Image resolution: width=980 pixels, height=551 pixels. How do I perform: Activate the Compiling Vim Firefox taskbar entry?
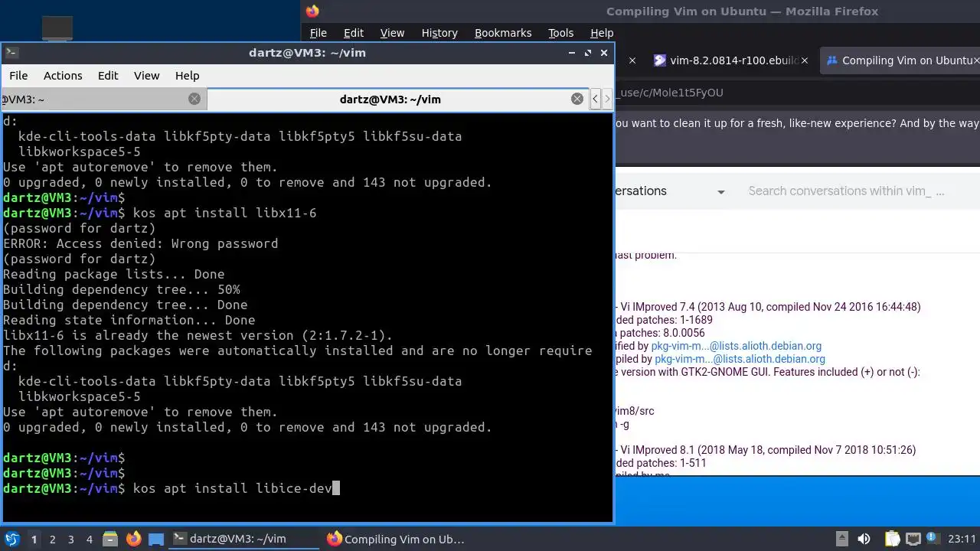point(396,539)
